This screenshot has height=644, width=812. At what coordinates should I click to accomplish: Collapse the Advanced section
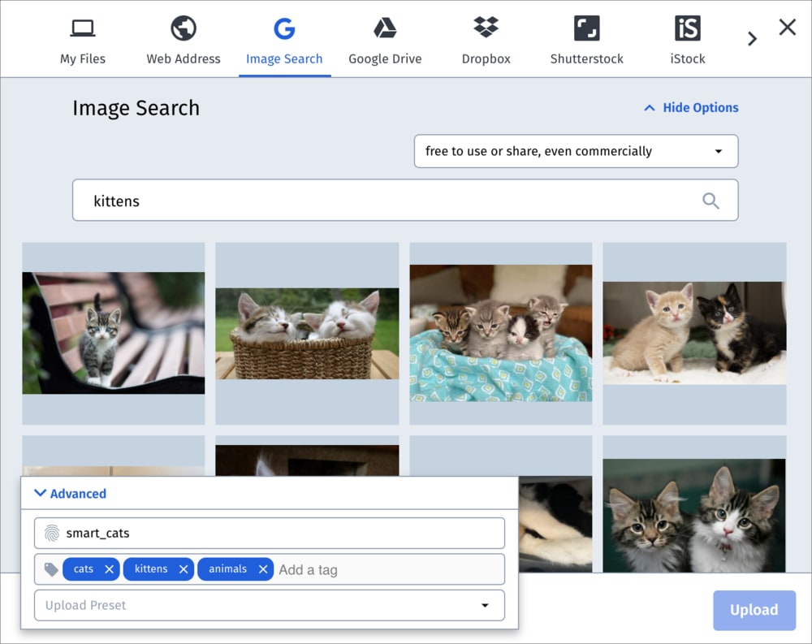(69, 493)
